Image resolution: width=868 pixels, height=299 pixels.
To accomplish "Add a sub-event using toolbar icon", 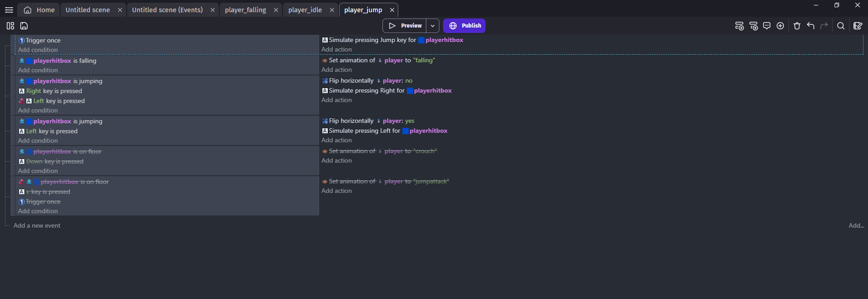I will [753, 26].
